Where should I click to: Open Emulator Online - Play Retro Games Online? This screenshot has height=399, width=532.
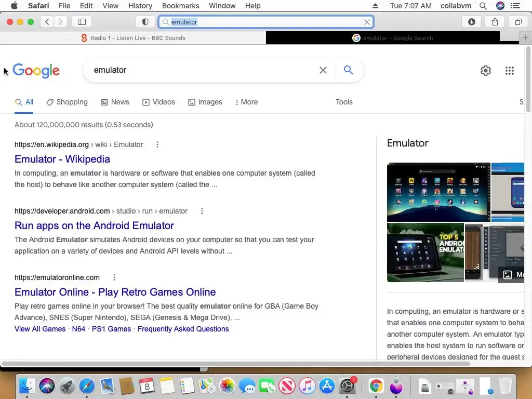point(115,292)
